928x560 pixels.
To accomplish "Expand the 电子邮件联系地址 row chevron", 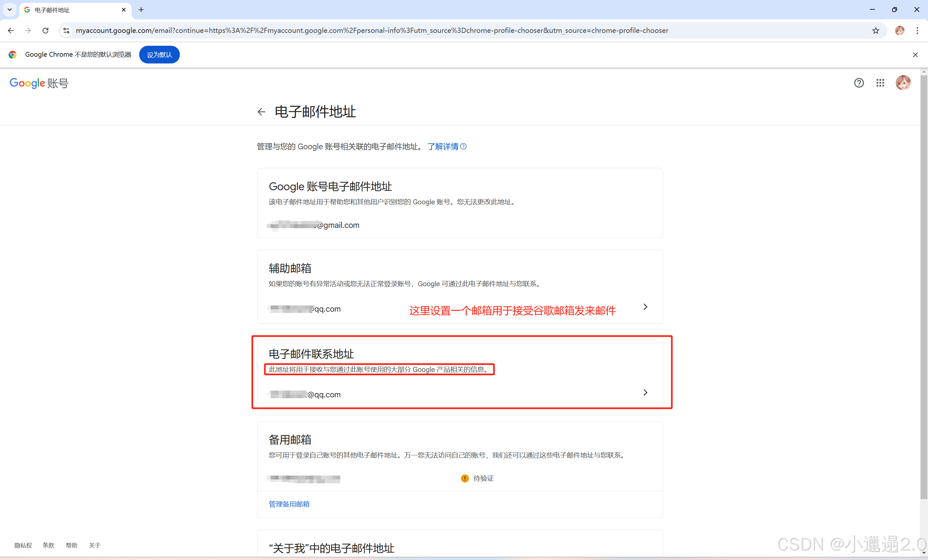I will point(645,392).
